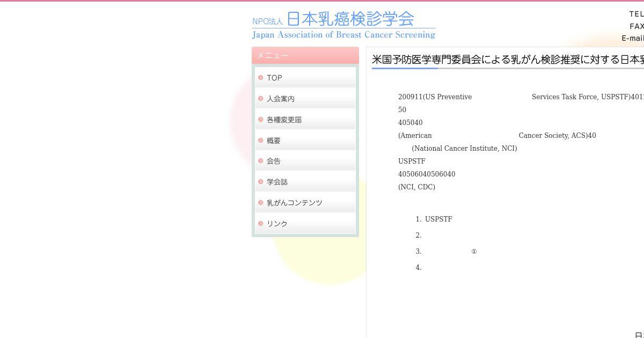
Task: Click the text Services Task Force, USPSTF)
Action: (x=581, y=97)
